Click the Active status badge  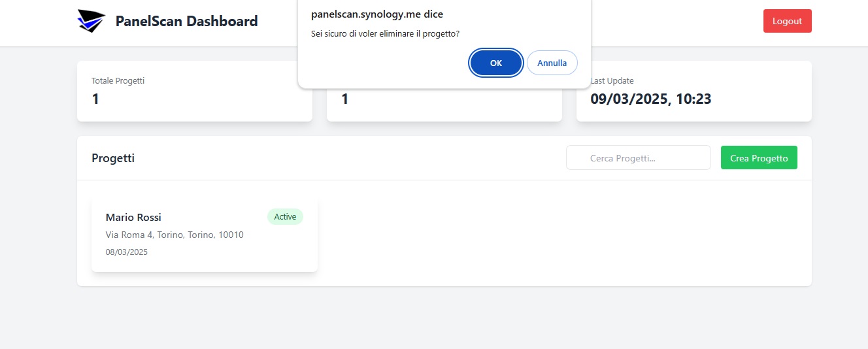pos(285,217)
